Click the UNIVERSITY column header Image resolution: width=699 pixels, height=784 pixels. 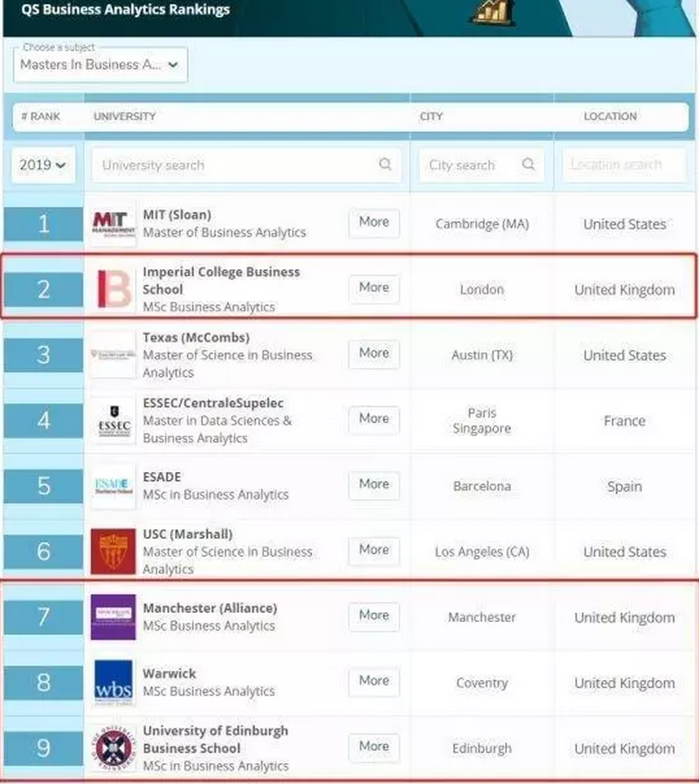pos(125,116)
